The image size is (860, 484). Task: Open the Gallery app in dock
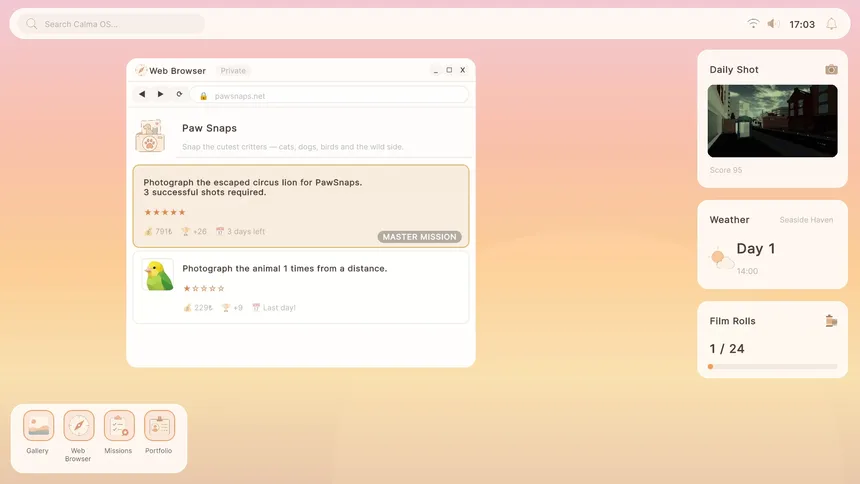pyautogui.click(x=38, y=425)
